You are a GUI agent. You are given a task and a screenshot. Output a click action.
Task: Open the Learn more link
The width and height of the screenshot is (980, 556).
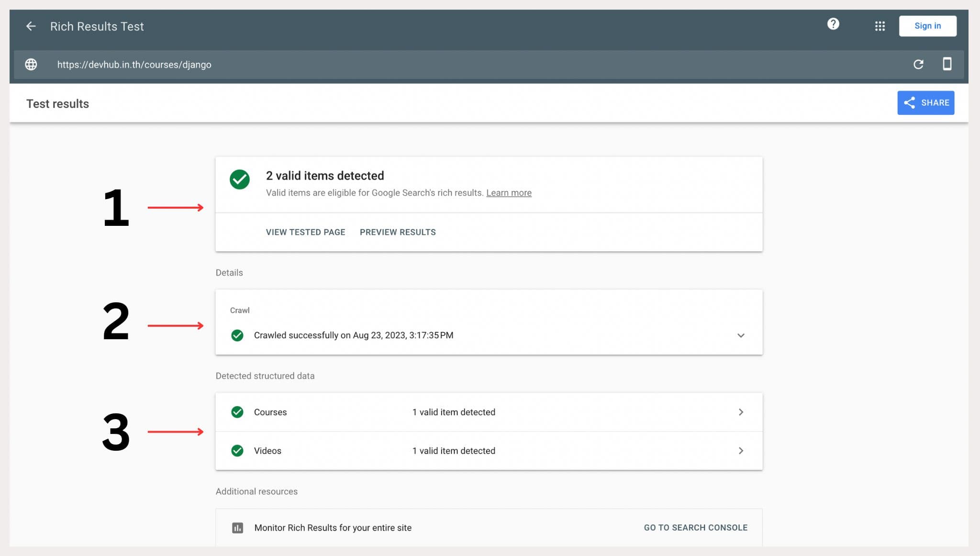(x=509, y=193)
